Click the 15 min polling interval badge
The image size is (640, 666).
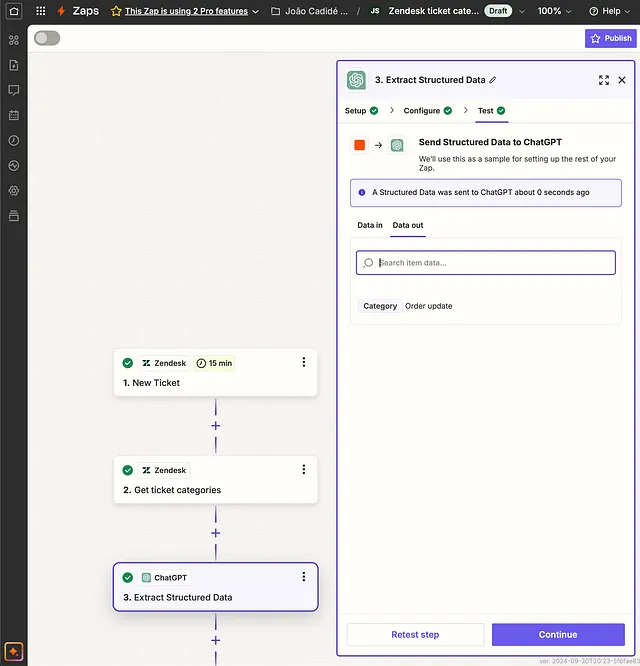pyautogui.click(x=214, y=363)
